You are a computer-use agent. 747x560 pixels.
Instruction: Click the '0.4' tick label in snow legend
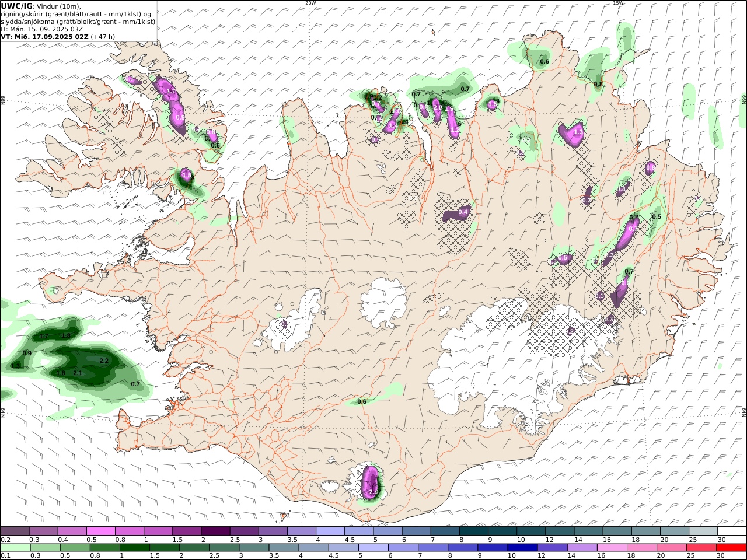tap(62, 540)
